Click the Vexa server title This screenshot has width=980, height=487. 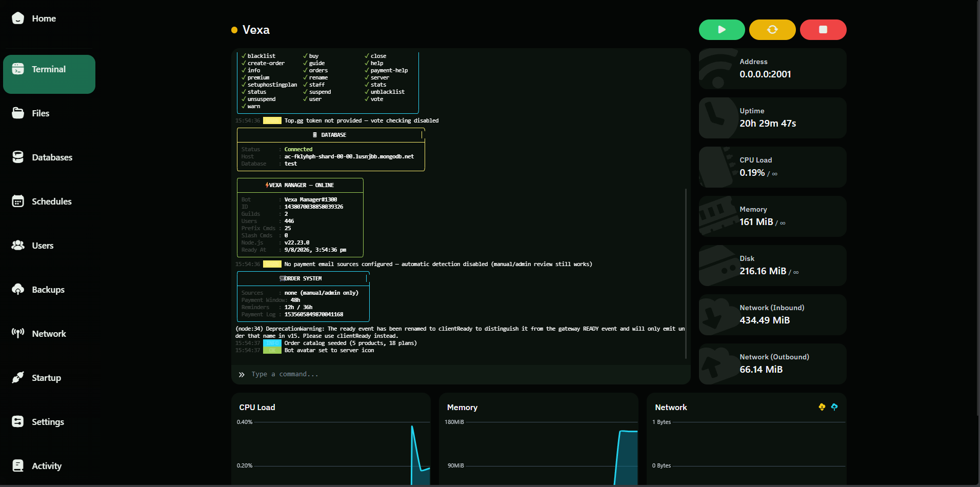(x=256, y=30)
